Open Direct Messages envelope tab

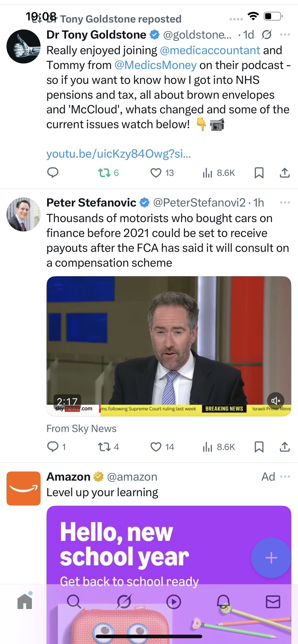(x=273, y=602)
